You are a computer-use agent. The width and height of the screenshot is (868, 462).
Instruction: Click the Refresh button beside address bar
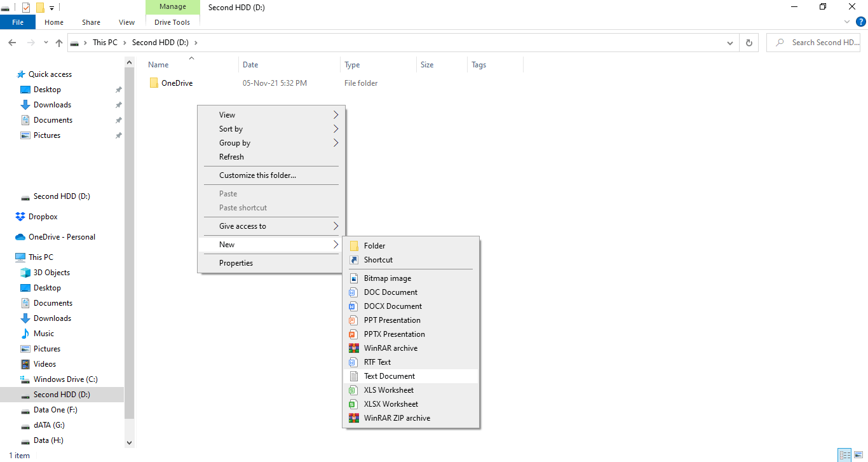[749, 43]
